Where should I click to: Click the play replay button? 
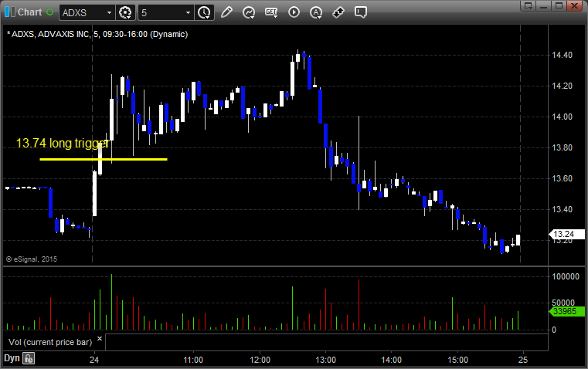click(294, 12)
